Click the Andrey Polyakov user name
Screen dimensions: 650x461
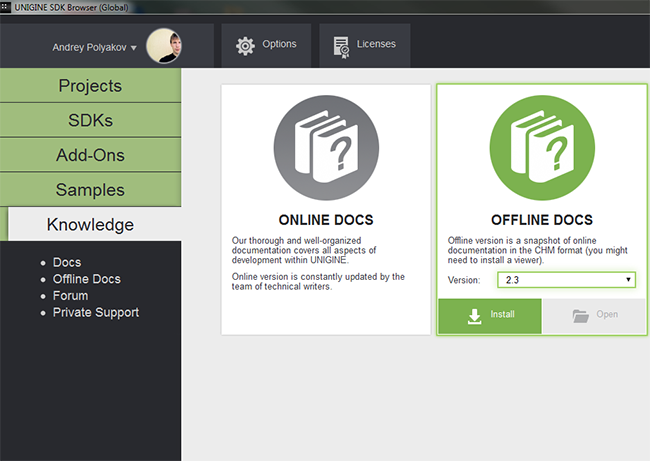point(89,48)
